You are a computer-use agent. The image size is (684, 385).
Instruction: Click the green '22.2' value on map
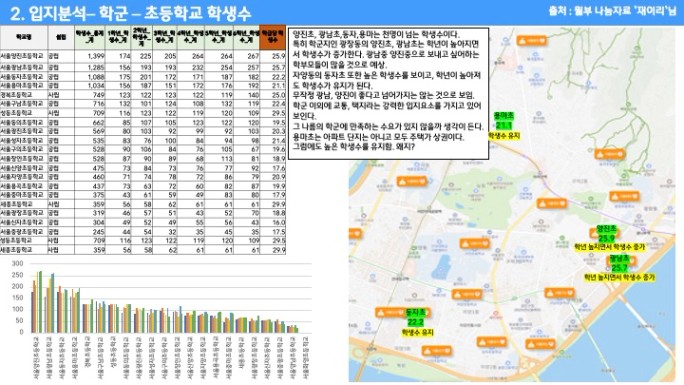(415, 322)
